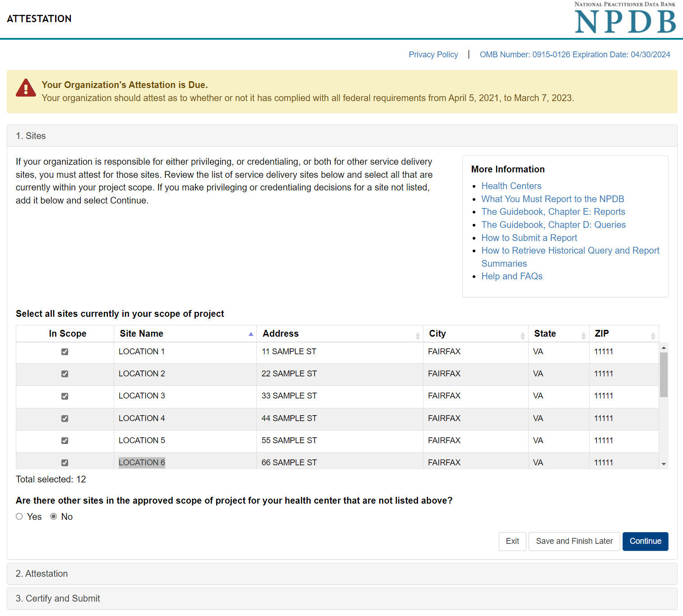
Task: Collapse the 1. Sites section header
Action: pos(342,136)
